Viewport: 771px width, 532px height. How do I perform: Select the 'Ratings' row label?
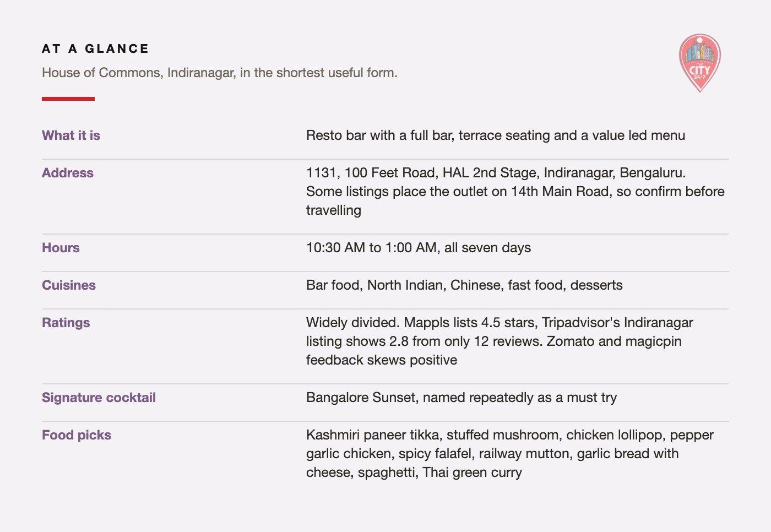pos(66,323)
